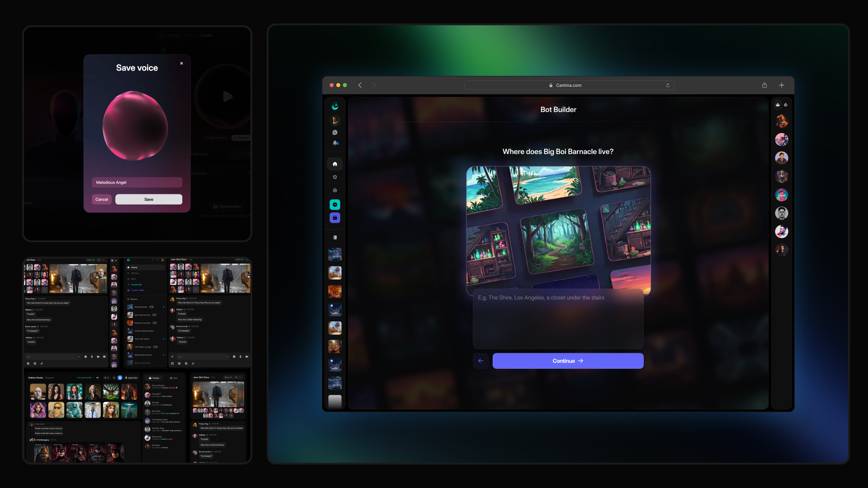Select Friends tab in the collage panel
The height and width of the screenshot is (488, 868).
click(154, 378)
